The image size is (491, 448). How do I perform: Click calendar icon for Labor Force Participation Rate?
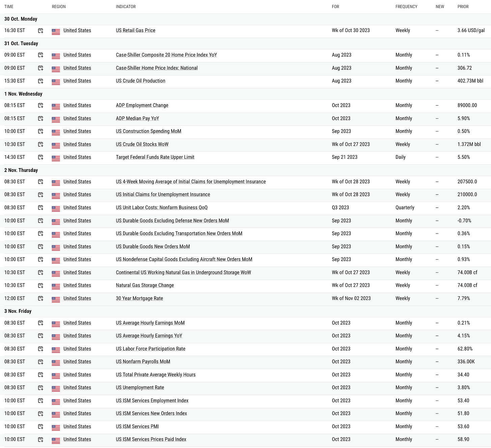click(40, 349)
